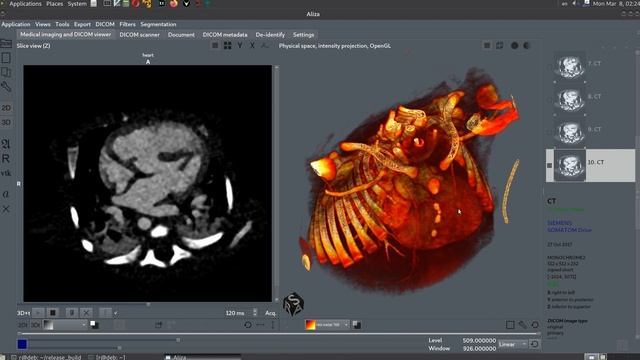Image resolution: width=640 pixels, height=360 pixels.
Task: Click the blank document icon in sidebar
Action: tap(6, 58)
